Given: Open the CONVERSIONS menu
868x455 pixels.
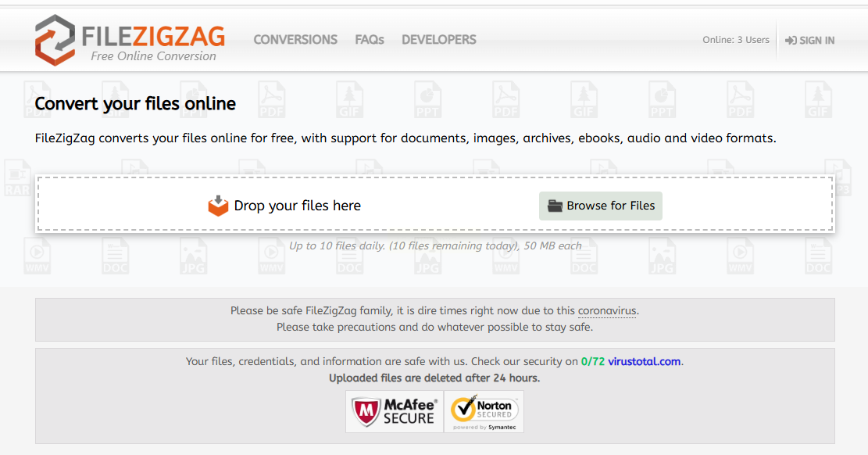Looking at the screenshot, I should tap(295, 40).
